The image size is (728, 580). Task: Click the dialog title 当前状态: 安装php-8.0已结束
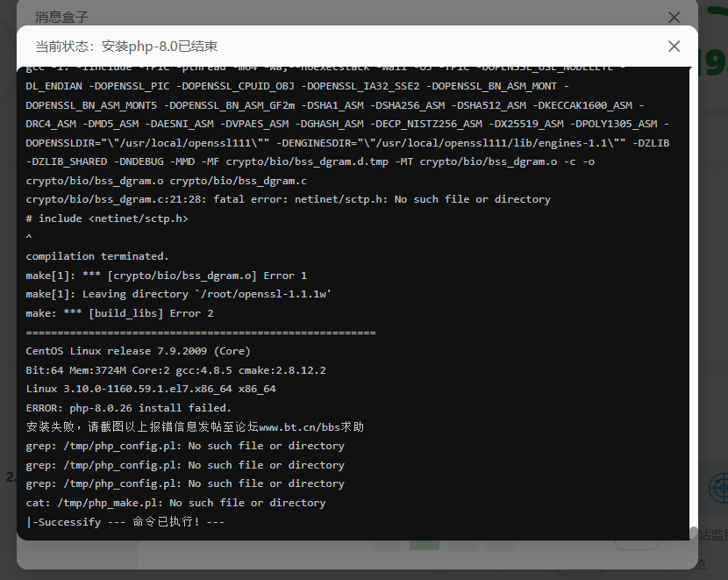[x=126, y=46]
